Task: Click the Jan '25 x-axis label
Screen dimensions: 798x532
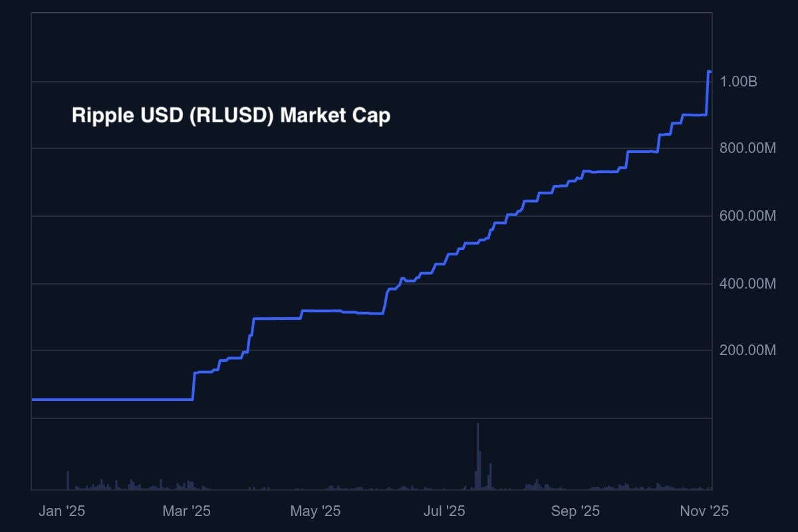Action: 62,511
